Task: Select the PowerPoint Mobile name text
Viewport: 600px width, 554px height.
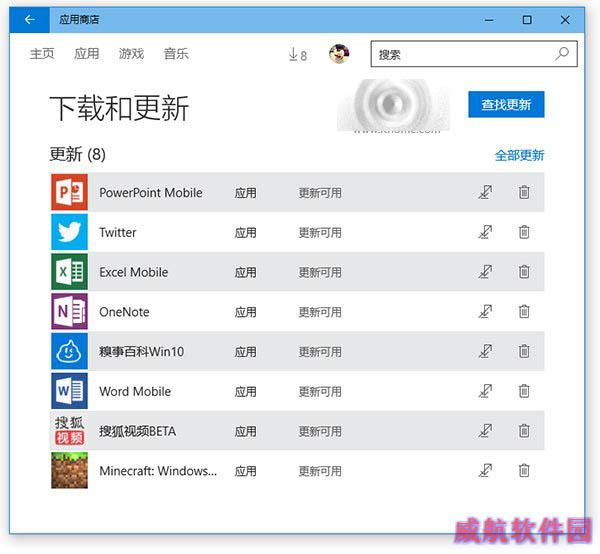Action: point(151,192)
